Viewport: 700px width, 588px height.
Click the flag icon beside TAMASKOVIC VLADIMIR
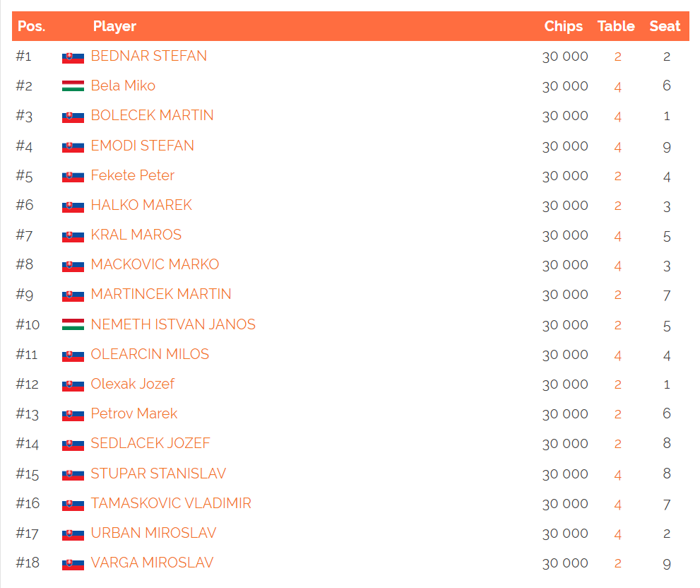point(73,505)
